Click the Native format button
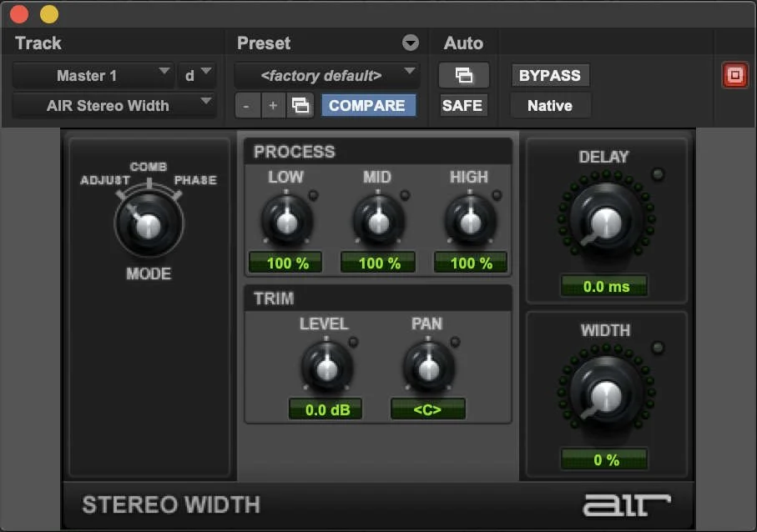Screen dimensions: 757x532 click(550, 105)
